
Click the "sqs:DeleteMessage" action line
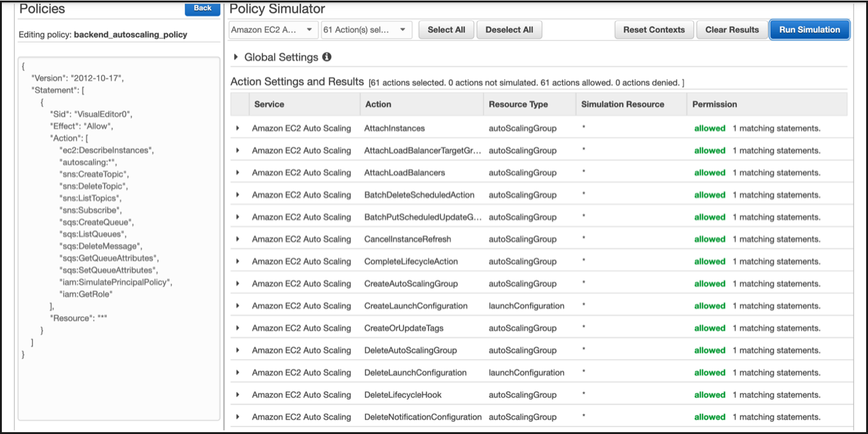[100, 246]
